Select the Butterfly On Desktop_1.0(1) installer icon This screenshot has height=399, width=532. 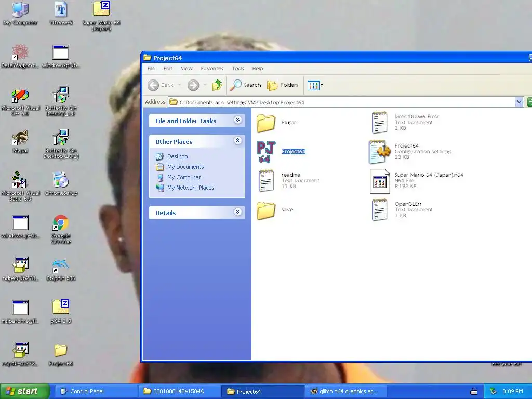pyautogui.click(x=61, y=144)
